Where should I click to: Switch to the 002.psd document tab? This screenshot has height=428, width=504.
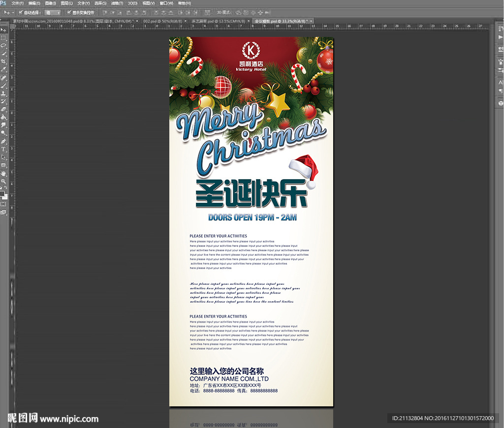tap(162, 21)
